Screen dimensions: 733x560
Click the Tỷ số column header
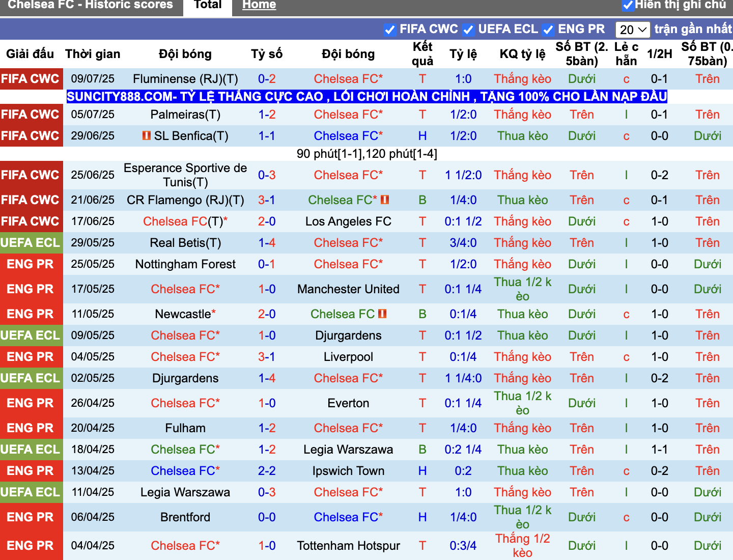pyautogui.click(x=267, y=54)
